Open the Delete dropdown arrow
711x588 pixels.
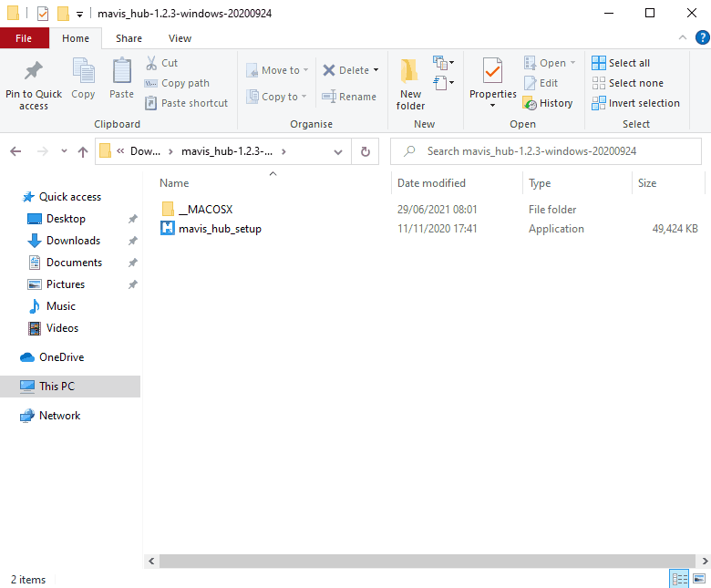pyautogui.click(x=376, y=70)
